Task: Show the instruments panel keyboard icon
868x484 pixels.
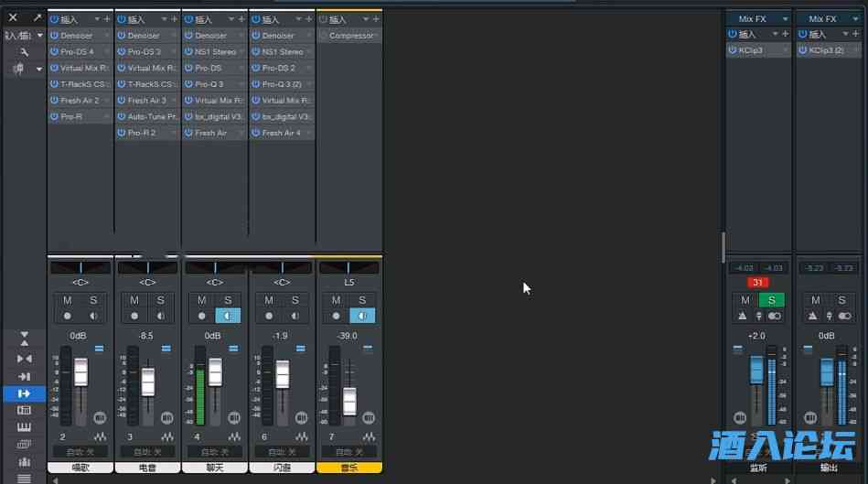Action: [24, 427]
